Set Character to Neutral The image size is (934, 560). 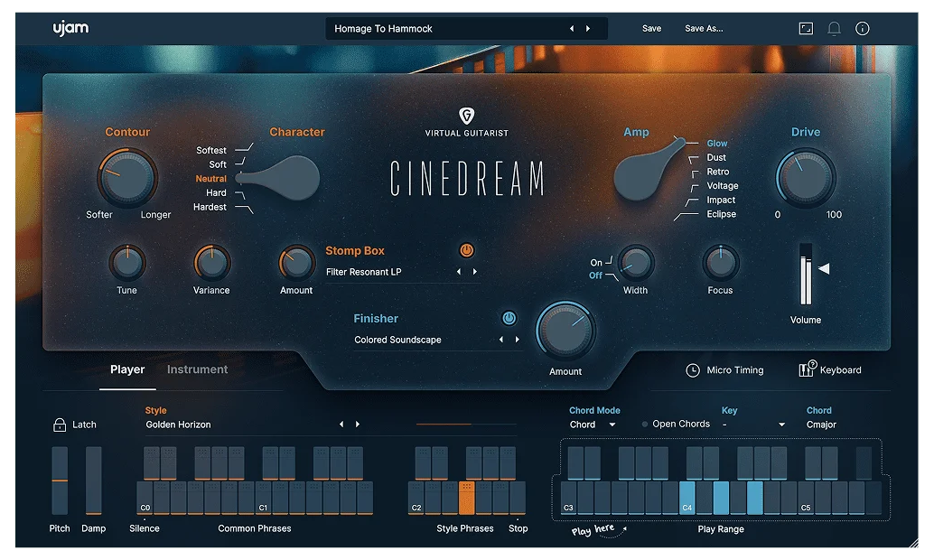(210, 179)
